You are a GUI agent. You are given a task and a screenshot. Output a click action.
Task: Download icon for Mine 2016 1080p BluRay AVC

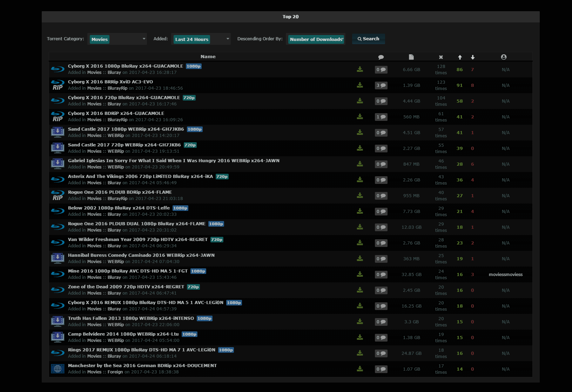[360, 274]
